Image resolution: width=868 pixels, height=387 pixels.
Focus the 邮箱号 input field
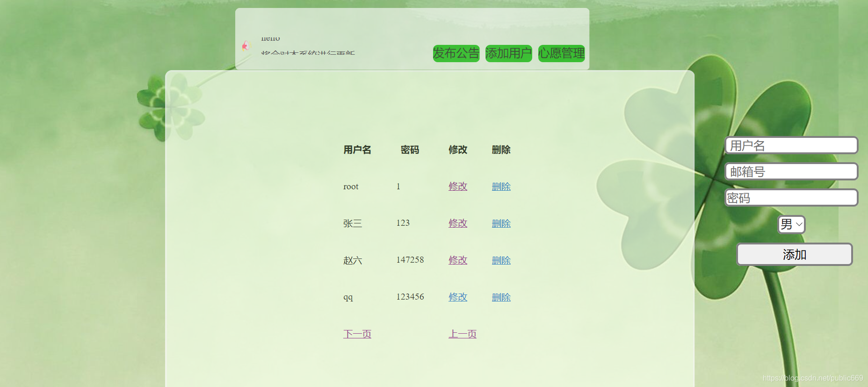coord(791,172)
